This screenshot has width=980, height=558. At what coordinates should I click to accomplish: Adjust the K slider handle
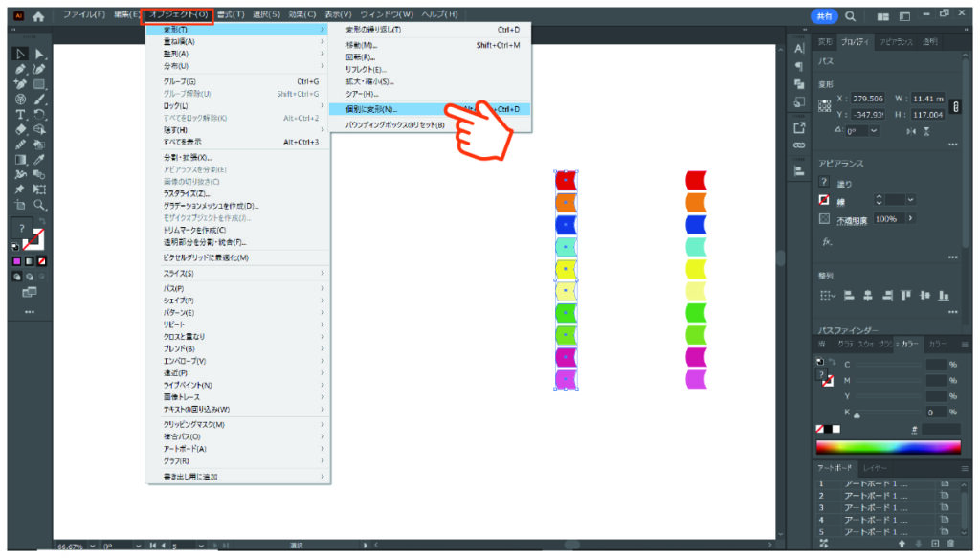(857, 414)
